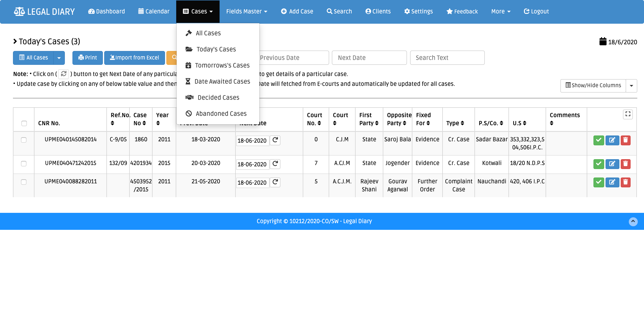Click the orange search button
644x313 pixels.
(172, 58)
